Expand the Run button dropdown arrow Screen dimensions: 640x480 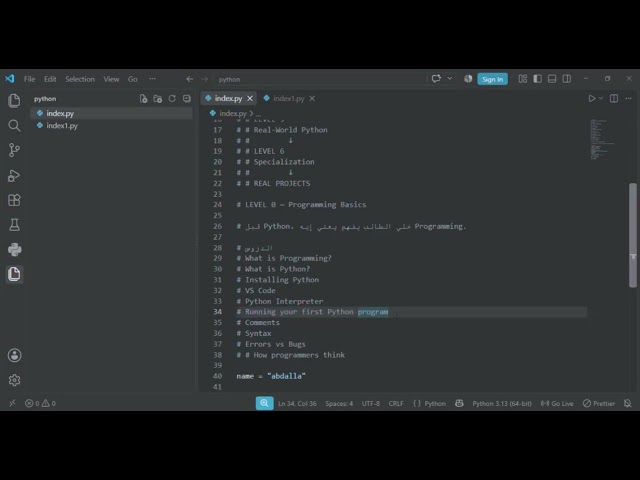pos(601,98)
